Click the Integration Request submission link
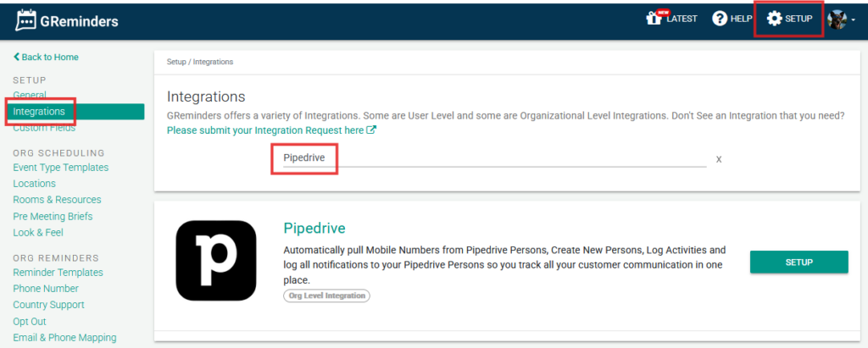Image resolution: width=868 pixels, height=348 pixels. tap(265, 130)
